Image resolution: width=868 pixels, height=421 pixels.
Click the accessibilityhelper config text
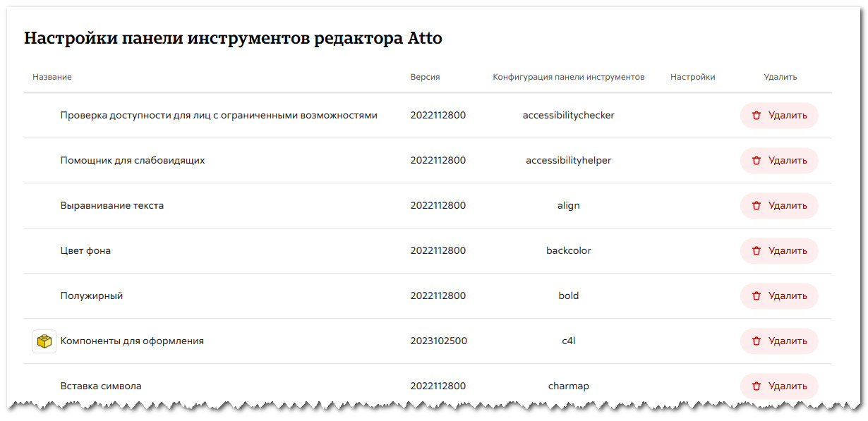click(x=569, y=161)
